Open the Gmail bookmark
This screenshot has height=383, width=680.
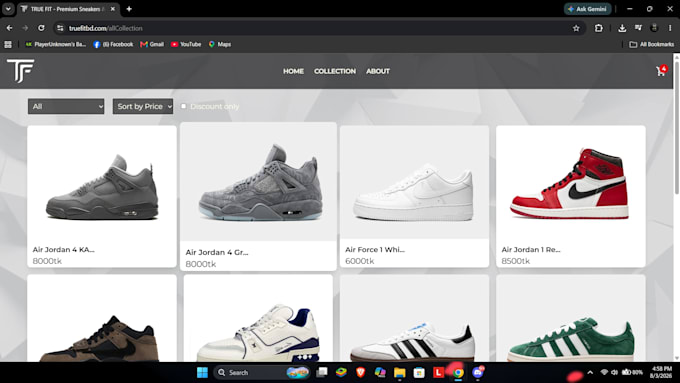(x=152, y=44)
